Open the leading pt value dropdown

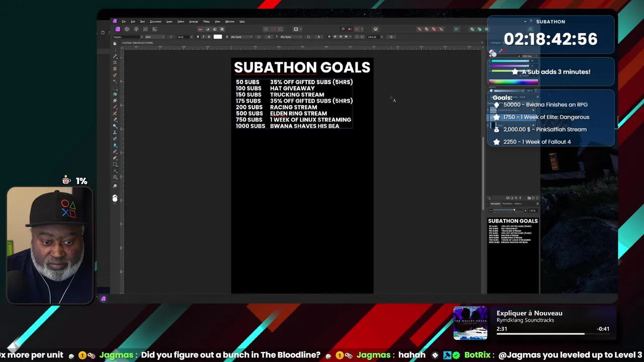click(375, 37)
